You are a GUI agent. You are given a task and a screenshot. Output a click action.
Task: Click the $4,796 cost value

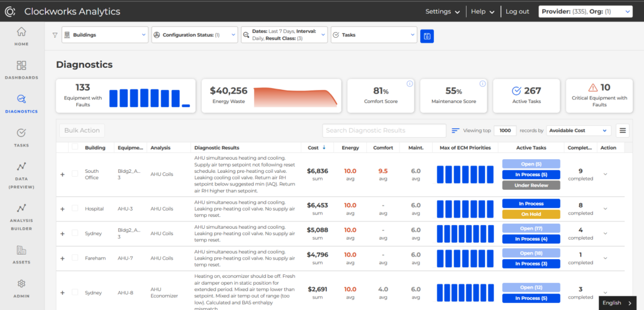318,255
